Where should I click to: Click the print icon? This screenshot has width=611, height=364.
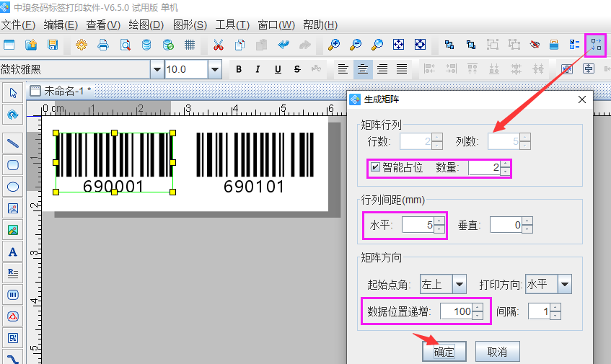(103, 45)
